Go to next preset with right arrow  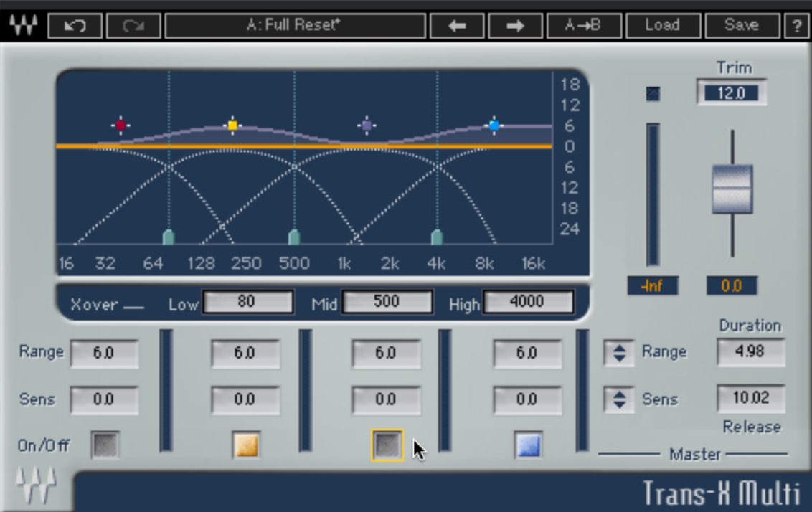[x=515, y=25]
